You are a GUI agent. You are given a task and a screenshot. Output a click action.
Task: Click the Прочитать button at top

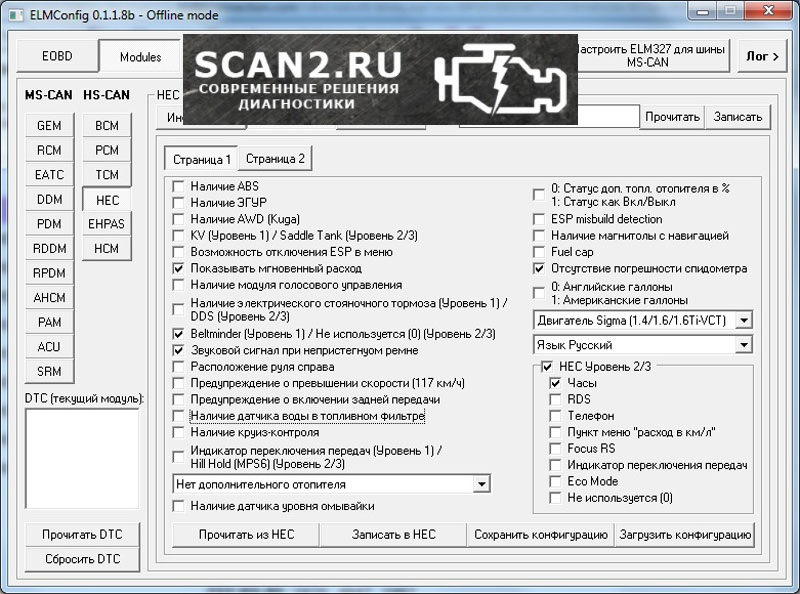[672, 117]
